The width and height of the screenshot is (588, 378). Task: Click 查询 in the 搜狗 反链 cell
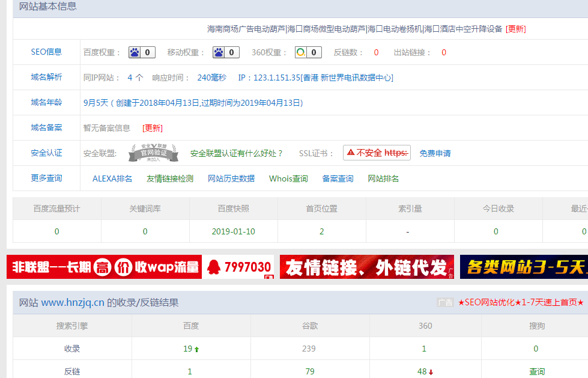536,372
